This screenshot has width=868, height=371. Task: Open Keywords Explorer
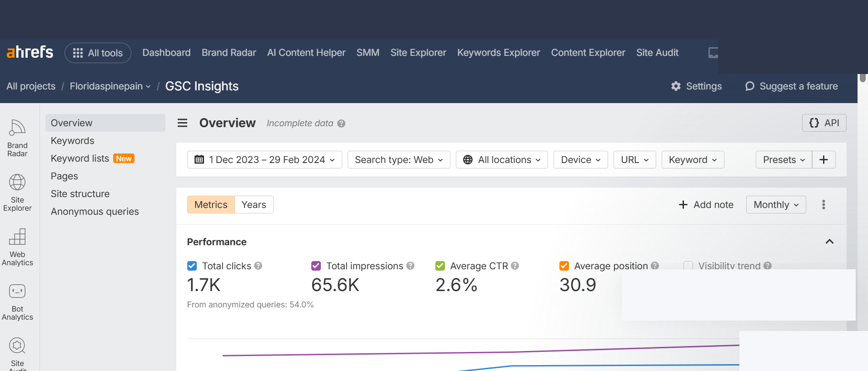point(499,53)
